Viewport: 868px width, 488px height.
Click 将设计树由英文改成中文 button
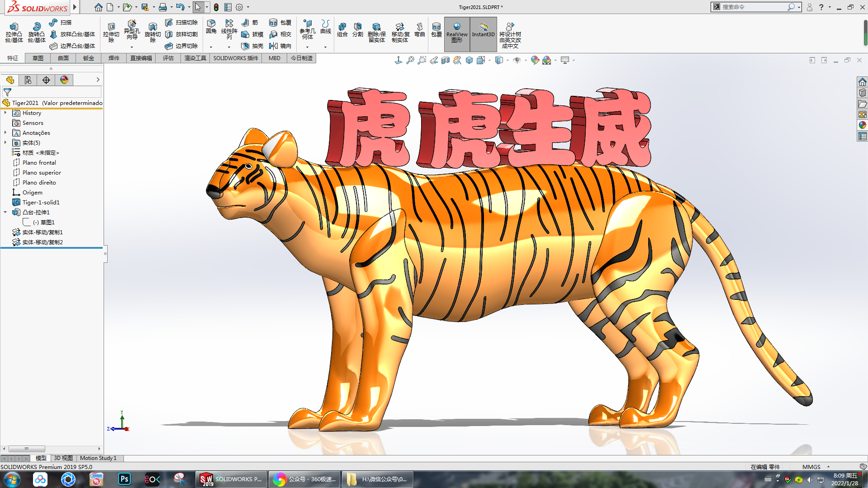(x=510, y=35)
